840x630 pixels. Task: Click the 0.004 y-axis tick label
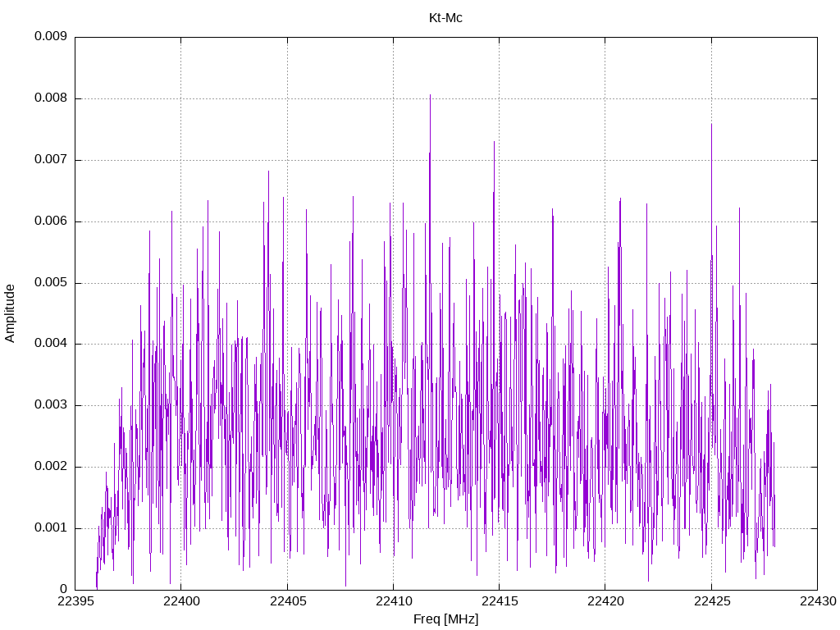[x=51, y=344]
